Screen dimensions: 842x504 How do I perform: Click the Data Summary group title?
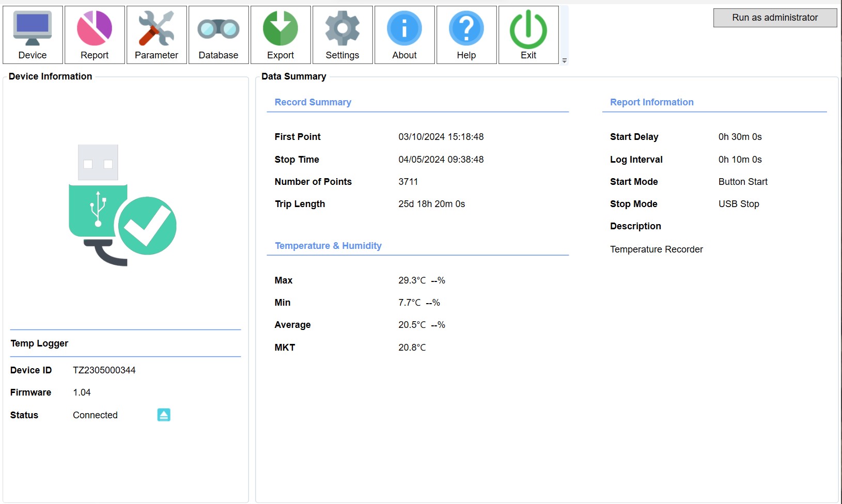click(293, 76)
